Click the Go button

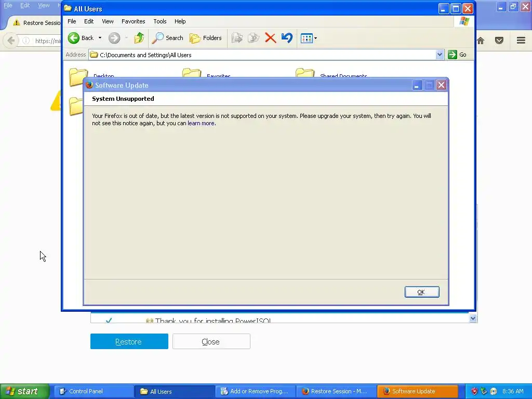pyautogui.click(x=457, y=55)
